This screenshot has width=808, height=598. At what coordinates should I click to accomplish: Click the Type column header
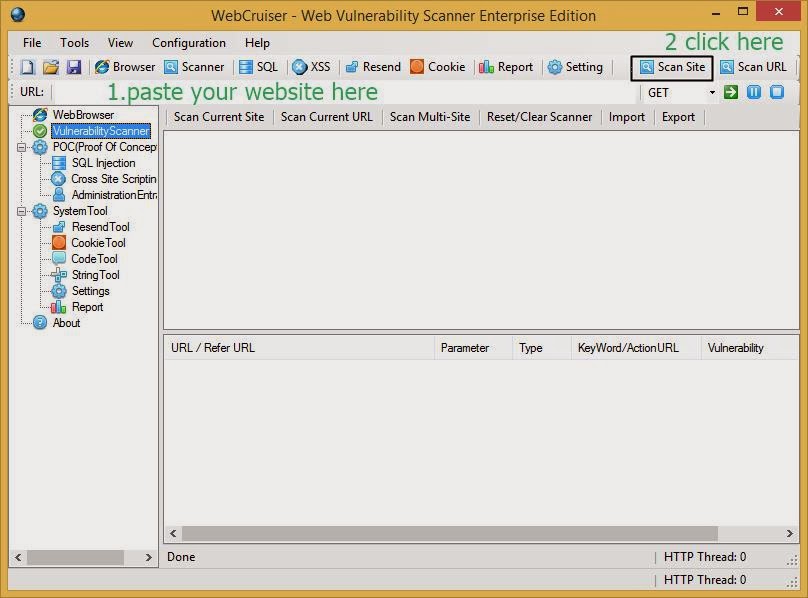click(542, 348)
